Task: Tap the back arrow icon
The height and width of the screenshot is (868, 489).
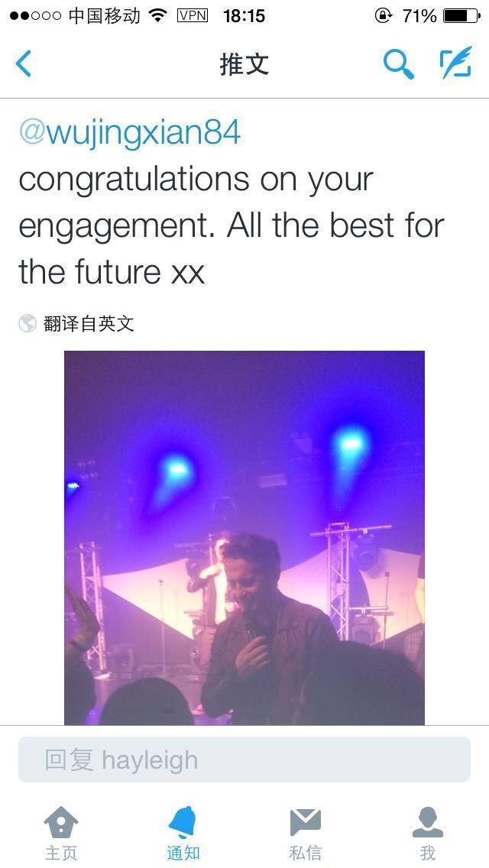Action: [23, 63]
